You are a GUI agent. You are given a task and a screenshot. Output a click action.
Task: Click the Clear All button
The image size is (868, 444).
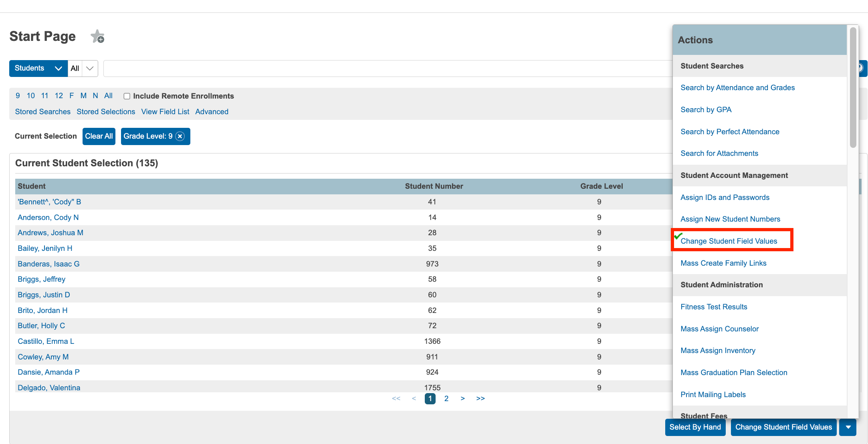(99, 136)
